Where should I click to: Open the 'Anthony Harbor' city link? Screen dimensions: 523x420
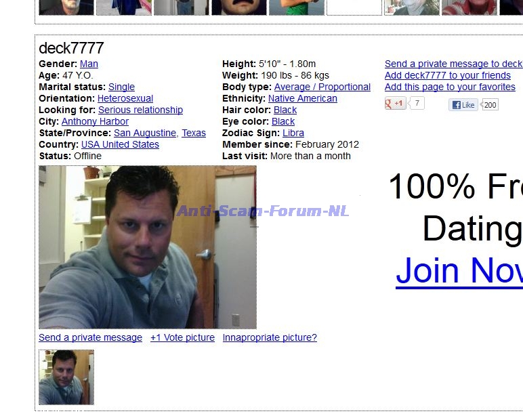[95, 121]
